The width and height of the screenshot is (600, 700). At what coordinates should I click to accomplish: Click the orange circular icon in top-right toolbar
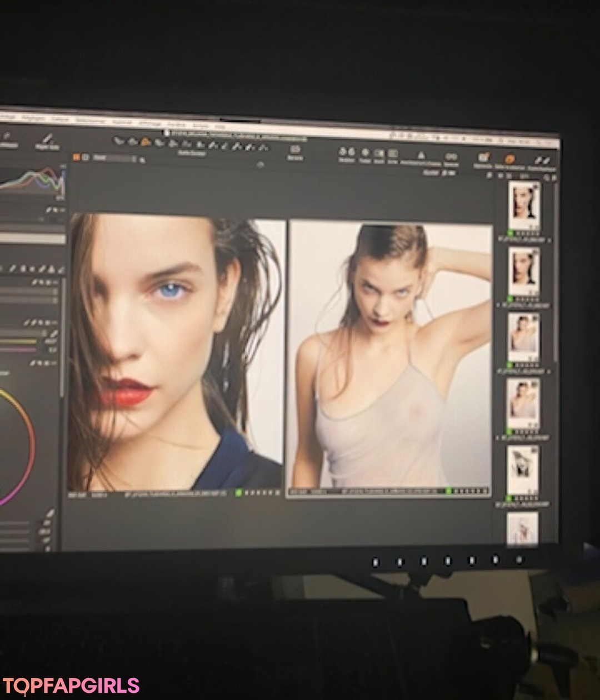tap(509, 159)
